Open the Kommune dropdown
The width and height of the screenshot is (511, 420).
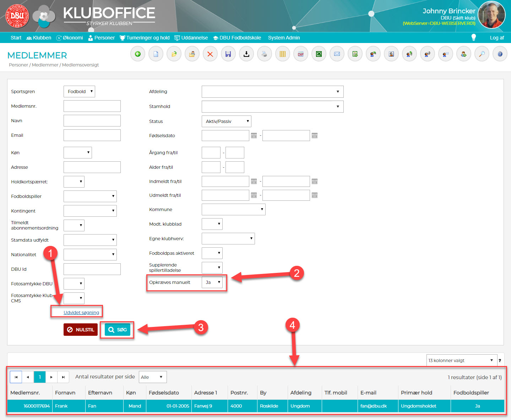click(233, 210)
